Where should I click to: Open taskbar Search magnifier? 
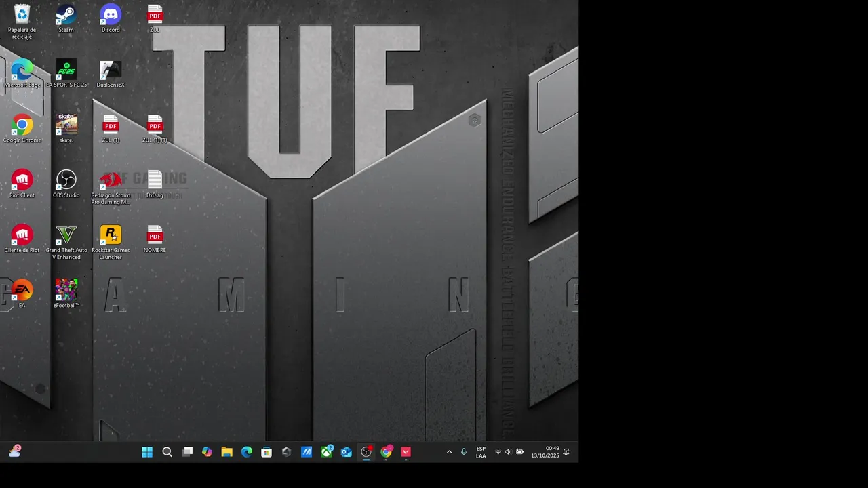click(167, 452)
